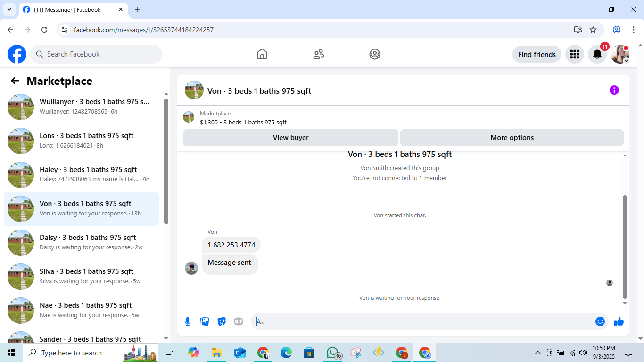This screenshot has height=362, width=644.
Task: Open the Facebook menu grid icon
Action: 574,54
